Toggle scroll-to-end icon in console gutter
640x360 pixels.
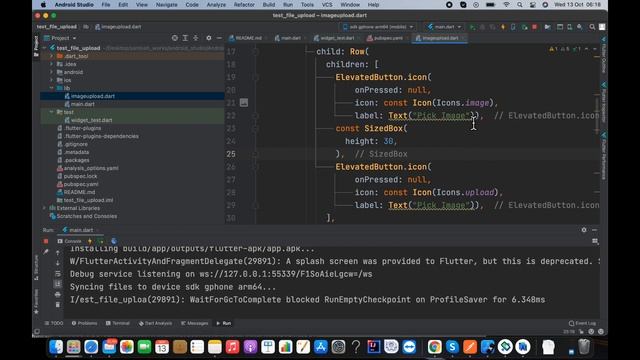point(58,284)
